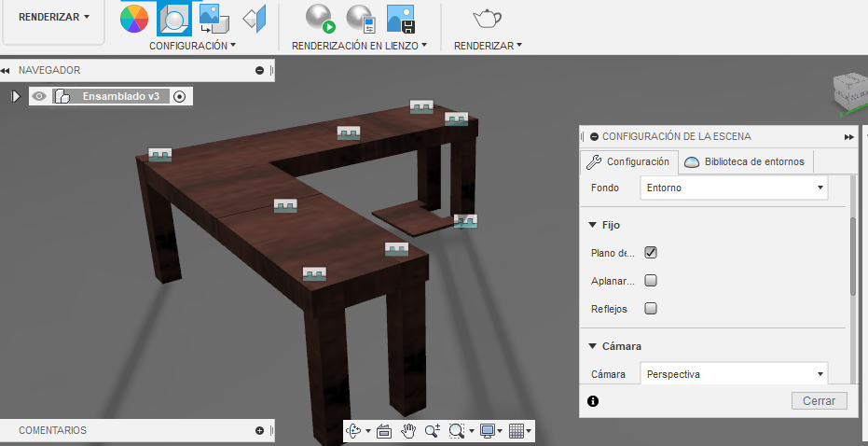Viewport: 868px width, 446px height.
Task: Expand the CONFIGURACIÓN toolbar menu
Action: pyautogui.click(x=193, y=46)
